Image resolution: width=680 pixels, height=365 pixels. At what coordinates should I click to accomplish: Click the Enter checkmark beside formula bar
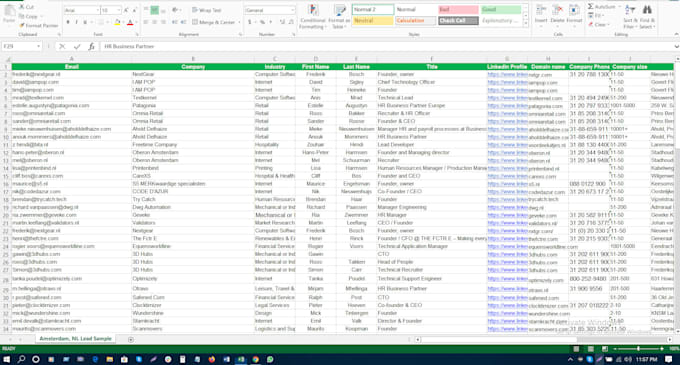pyautogui.click(x=77, y=46)
